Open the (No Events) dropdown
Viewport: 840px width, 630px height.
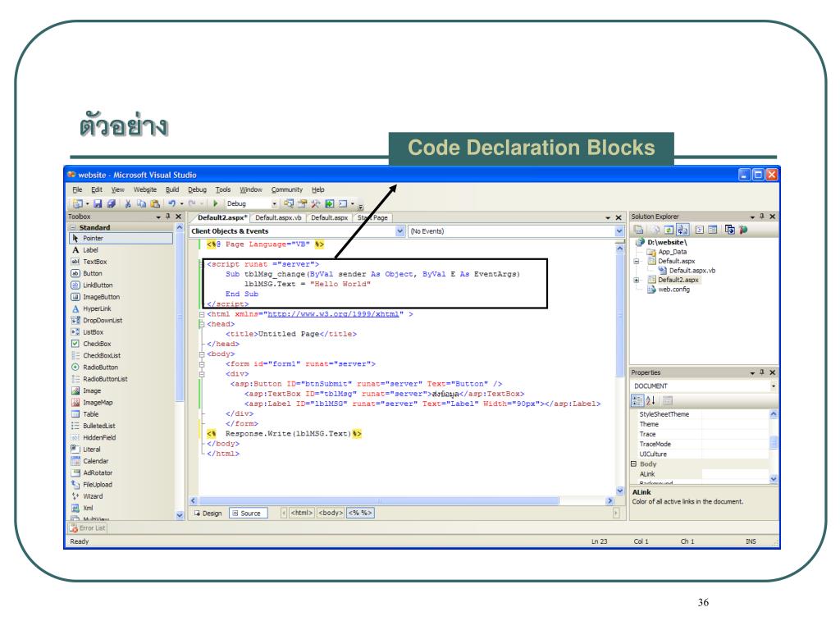(x=619, y=231)
